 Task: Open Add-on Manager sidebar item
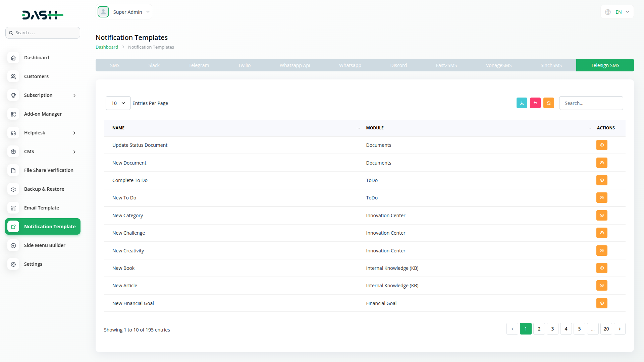click(x=43, y=114)
